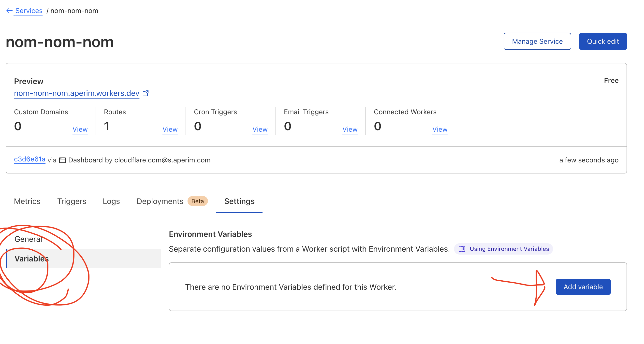Click the back arrow beside Services
644x344 pixels.
9,11
